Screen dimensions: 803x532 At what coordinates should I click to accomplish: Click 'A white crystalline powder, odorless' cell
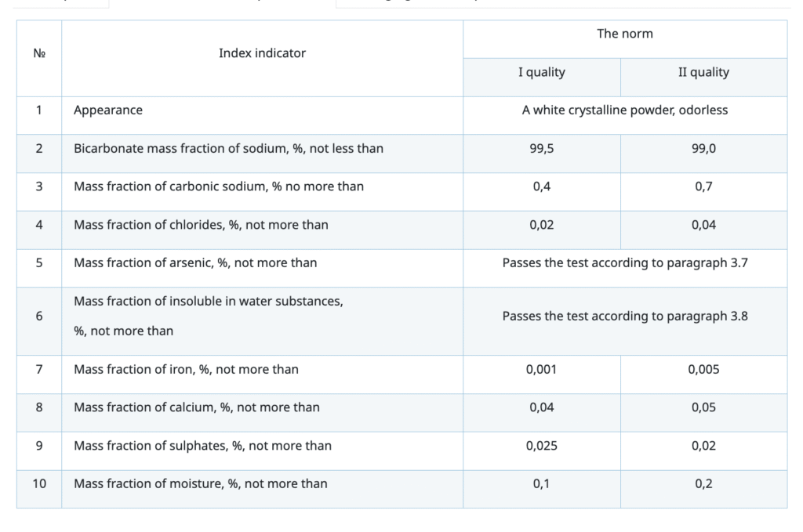click(624, 110)
